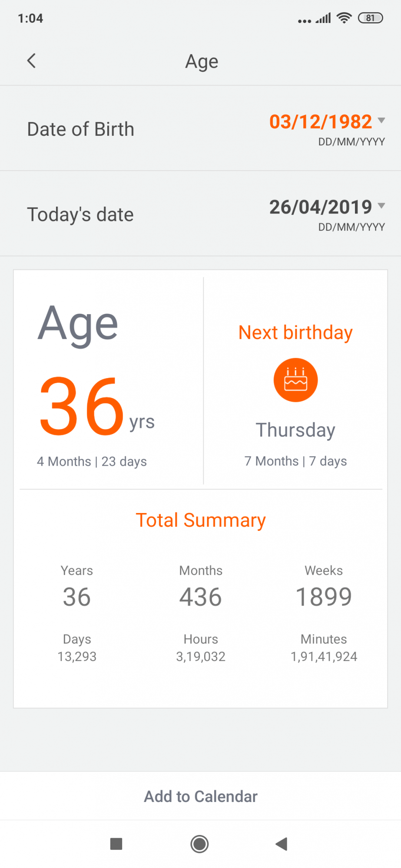Viewport: 401px width, 868px height.
Task: Select the 26/04/2019 date value
Action: coord(321,207)
